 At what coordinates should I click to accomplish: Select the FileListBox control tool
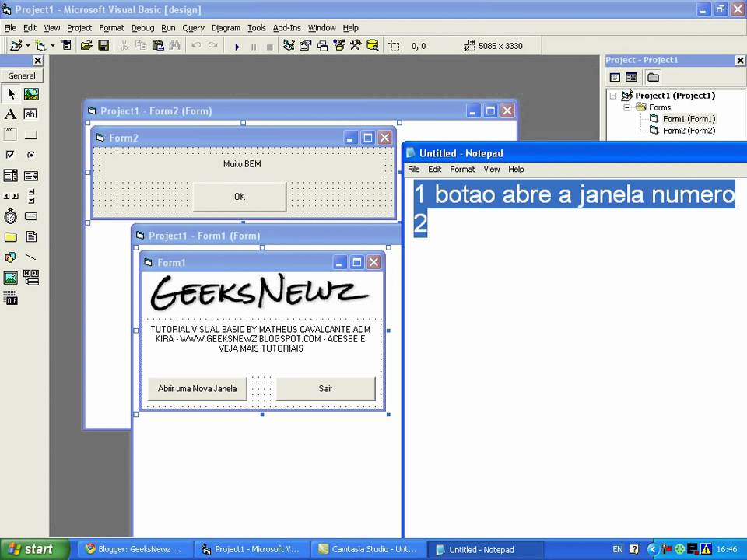click(31, 236)
